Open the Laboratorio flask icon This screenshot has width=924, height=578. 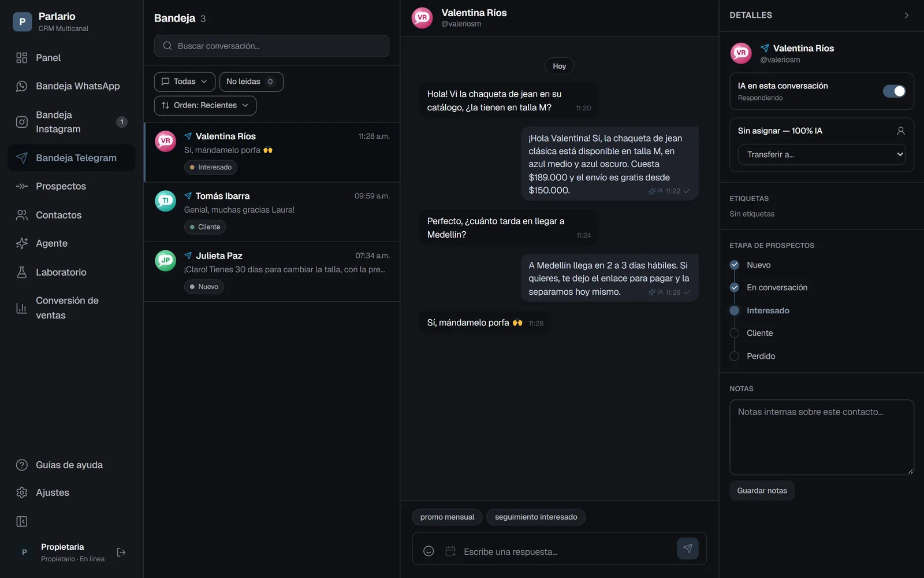pyautogui.click(x=22, y=272)
